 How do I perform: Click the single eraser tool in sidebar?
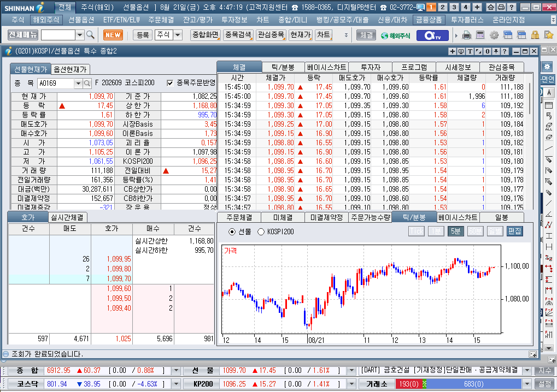[549, 137]
